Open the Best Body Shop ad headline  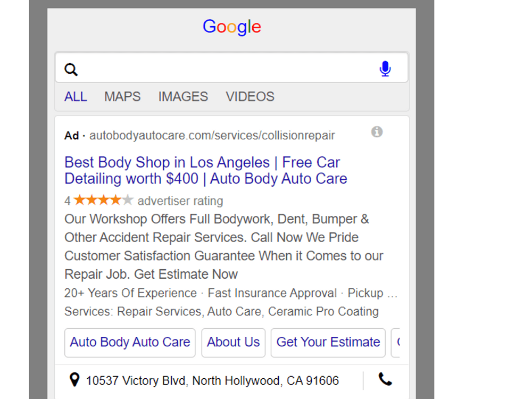tap(205, 170)
